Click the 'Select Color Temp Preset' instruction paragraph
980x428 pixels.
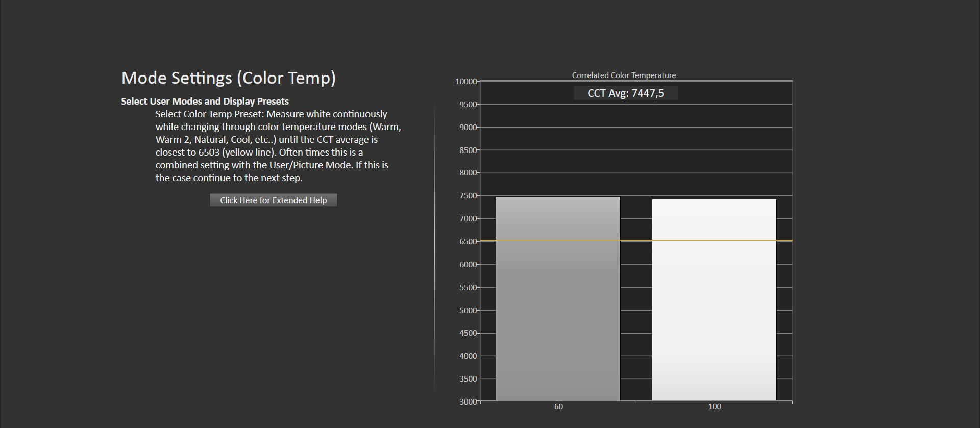pyautogui.click(x=278, y=146)
